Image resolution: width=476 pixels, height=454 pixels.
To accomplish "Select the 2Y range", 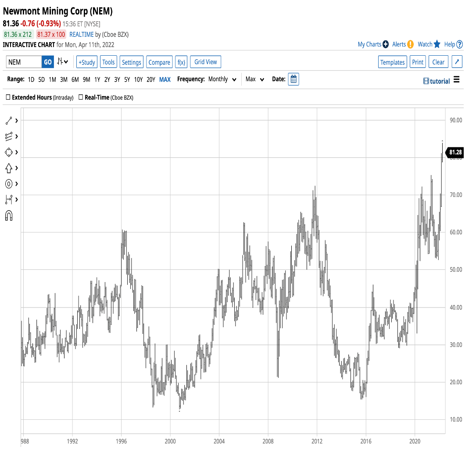I will 107,79.
